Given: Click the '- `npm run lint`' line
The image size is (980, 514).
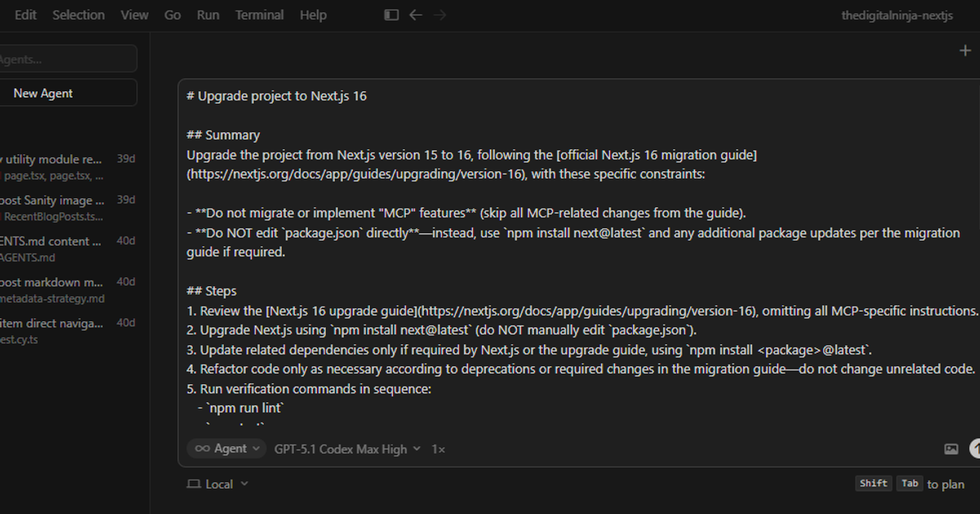Looking at the screenshot, I should pyautogui.click(x=240, y=408).
